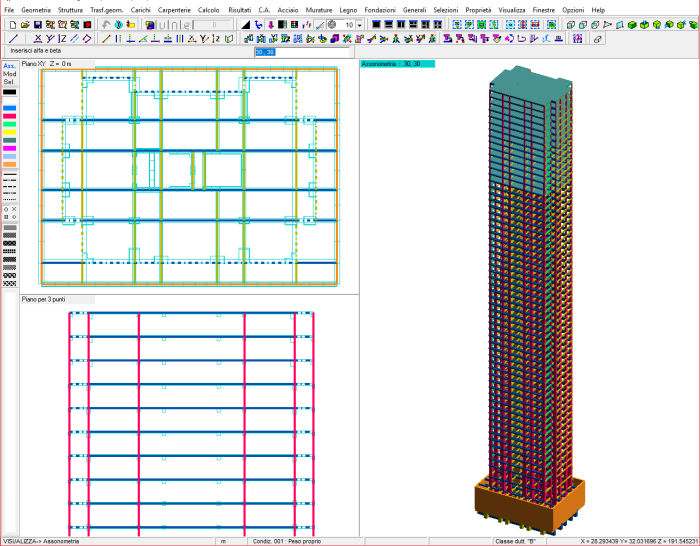700x546 pixels.
Task: Click the black triangle icon in toolbar
Action: pyautogui.click(x=246, y=24)
